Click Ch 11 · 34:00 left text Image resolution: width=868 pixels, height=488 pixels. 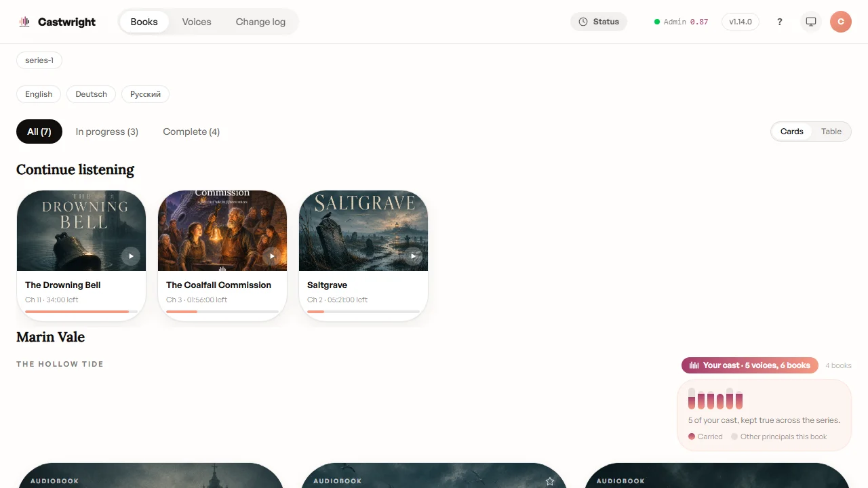(x=52, y=300)
